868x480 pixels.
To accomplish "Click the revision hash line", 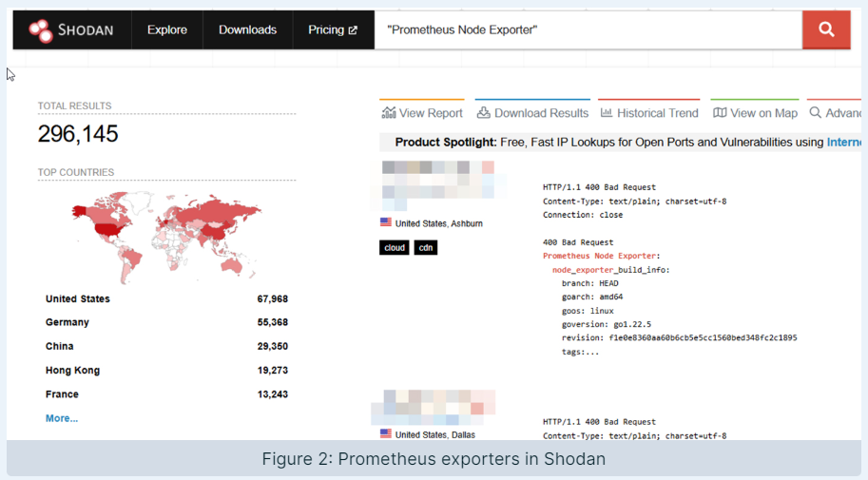I will point(679,337).
